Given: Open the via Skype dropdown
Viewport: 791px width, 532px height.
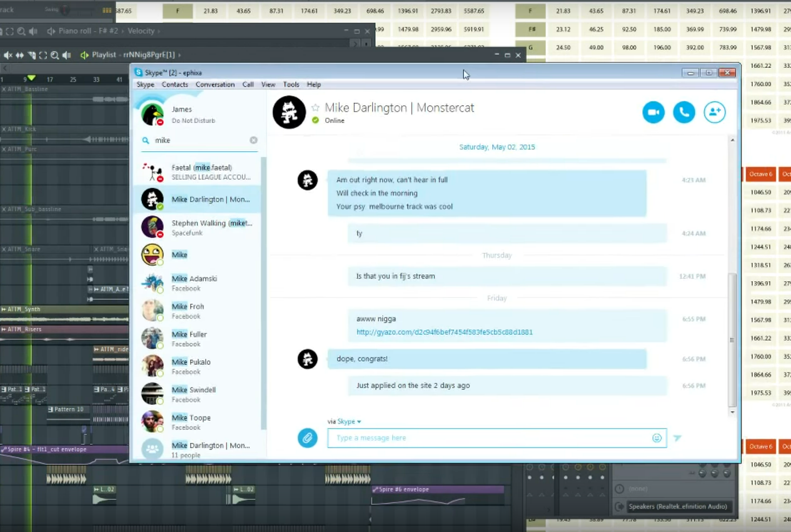Looking at the screenshot, I should point(349,421).
